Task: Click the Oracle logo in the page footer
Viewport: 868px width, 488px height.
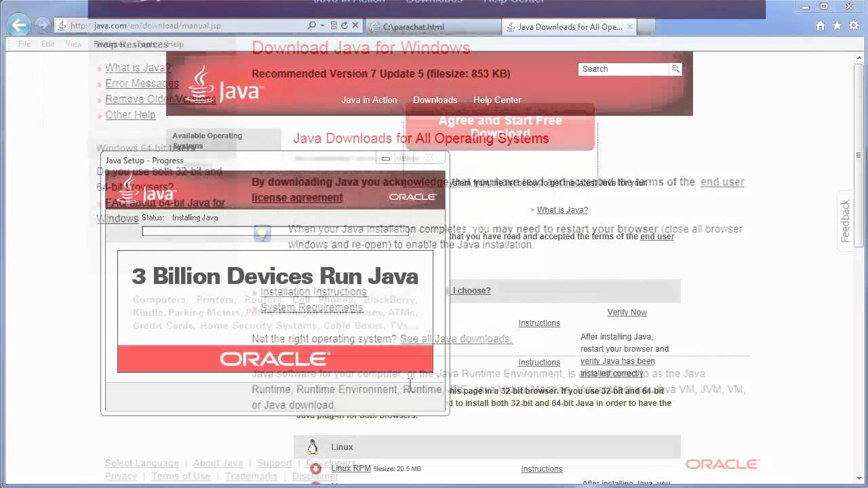Action: coord(722,464)
